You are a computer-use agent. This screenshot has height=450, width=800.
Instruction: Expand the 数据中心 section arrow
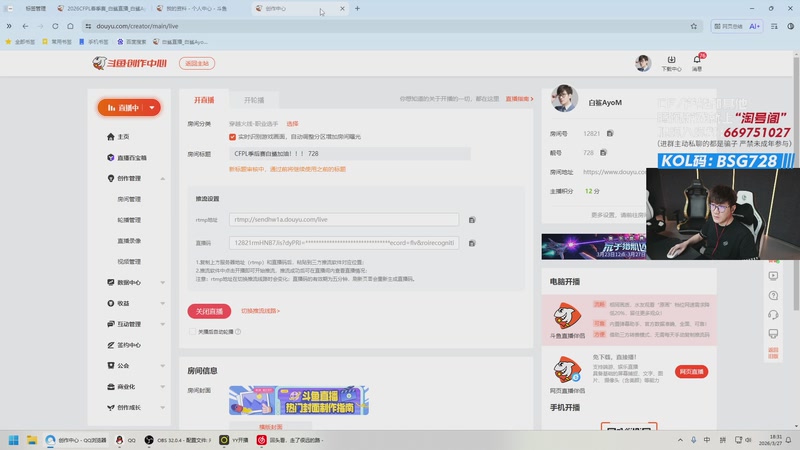(x=163, y=283)
